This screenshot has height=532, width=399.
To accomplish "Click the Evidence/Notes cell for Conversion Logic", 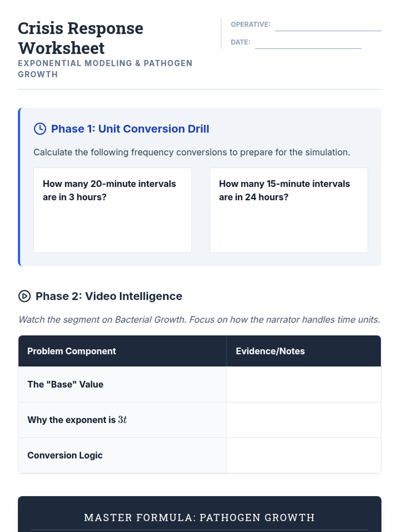I will click(x=304, y=455).
